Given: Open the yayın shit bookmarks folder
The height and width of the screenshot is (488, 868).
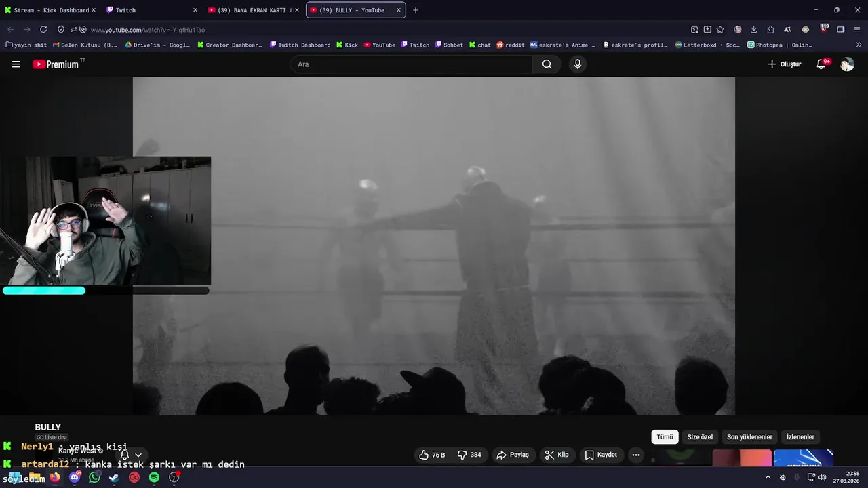Looking at the screenshot, I should point(26,45).
